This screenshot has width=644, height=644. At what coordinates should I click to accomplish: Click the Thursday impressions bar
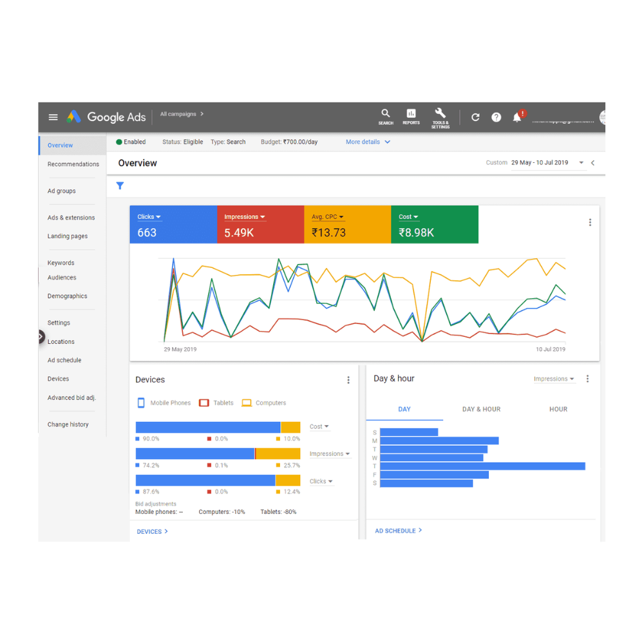(x=482, y=466)
